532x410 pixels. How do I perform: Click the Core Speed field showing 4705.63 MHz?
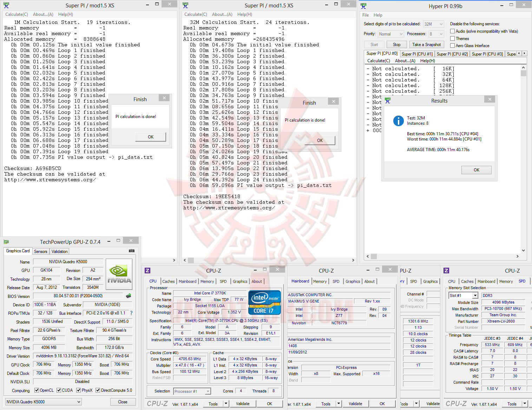pyautogui.click(x=190, y=359)
